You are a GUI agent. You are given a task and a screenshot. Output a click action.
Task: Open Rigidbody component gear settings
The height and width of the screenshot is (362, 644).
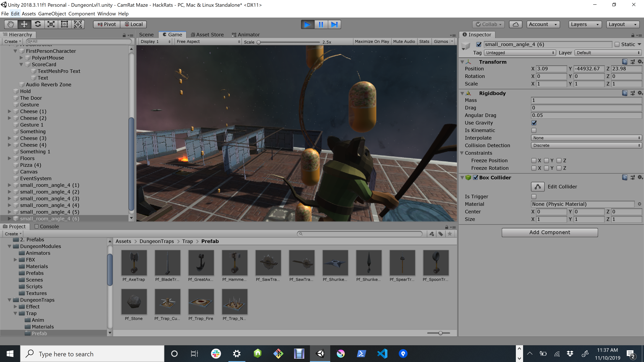[x=640, y=93]
